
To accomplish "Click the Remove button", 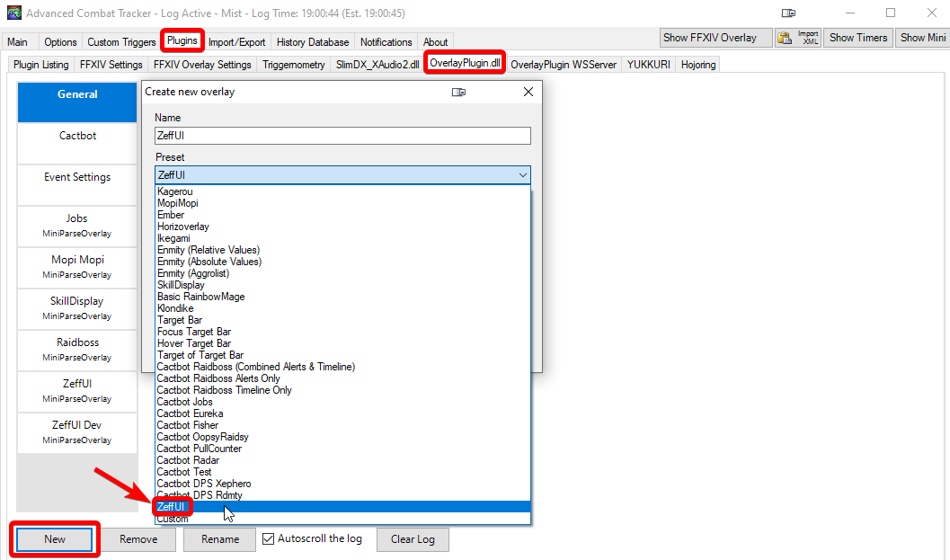I will (x=138, y=538).
